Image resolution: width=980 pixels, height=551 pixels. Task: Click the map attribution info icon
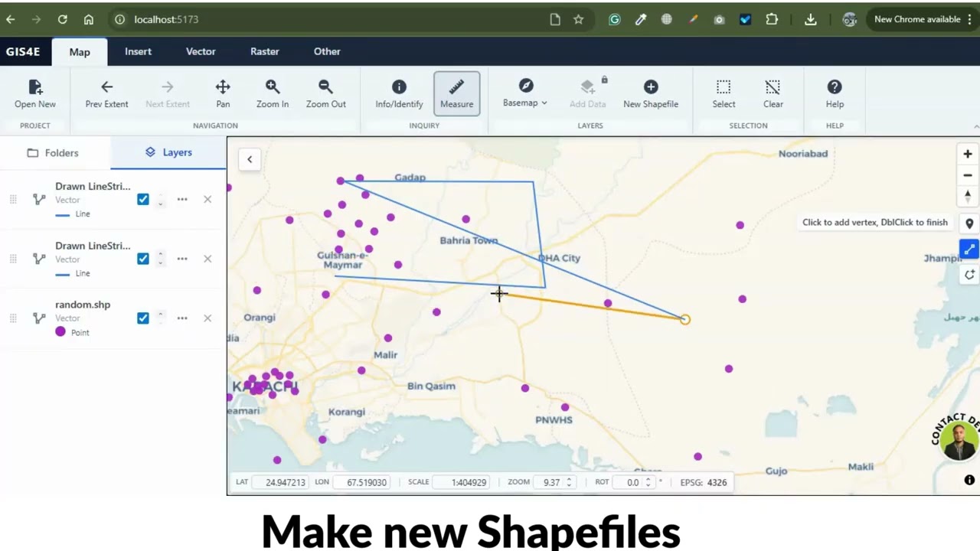(969, 480)
